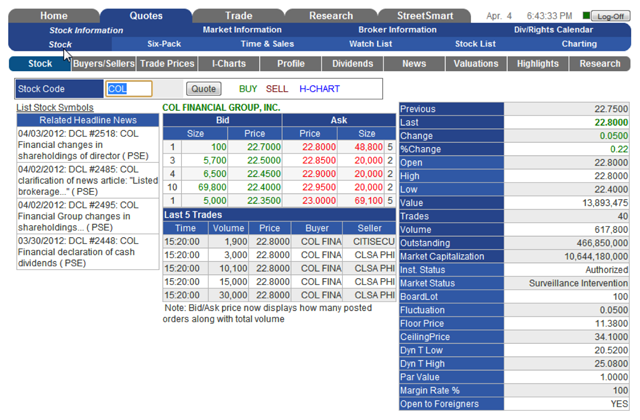Open the Dividends tab
This screenshot has width=640, height=420.
[352, 63]
